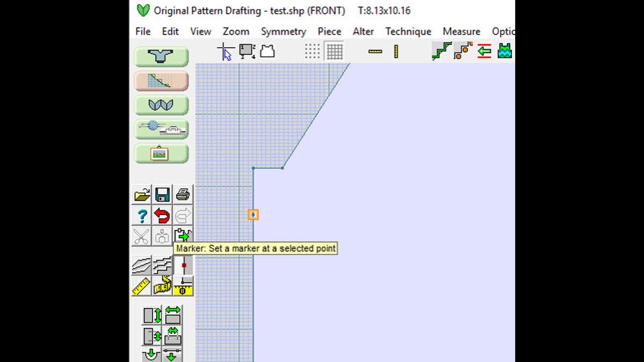
Task: Undo with the red curved arrow
Action: point(162,216)
